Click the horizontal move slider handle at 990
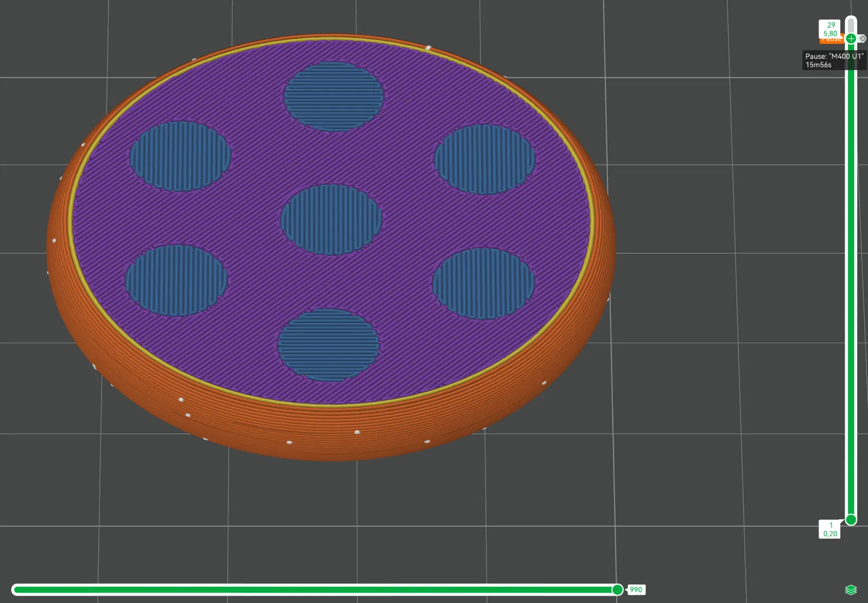 pos(617,589)
